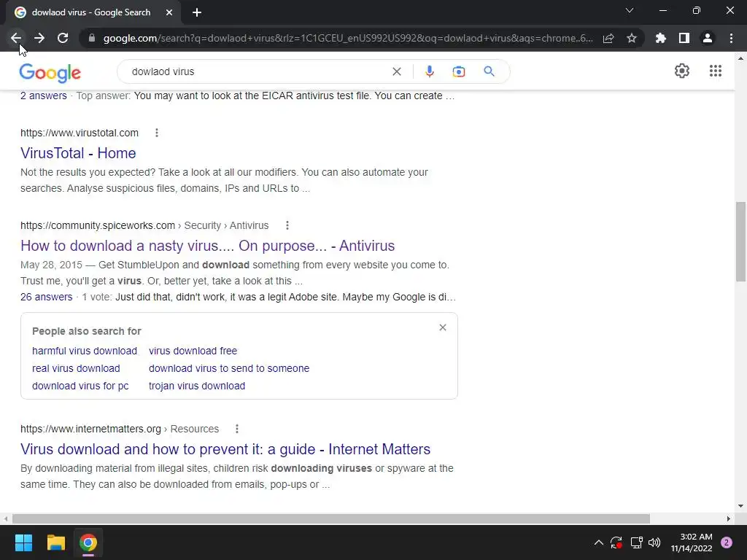The height and width of the screenshot is (560, 747).
Task: Start voice search with the microphone
Action: point(429,71)
